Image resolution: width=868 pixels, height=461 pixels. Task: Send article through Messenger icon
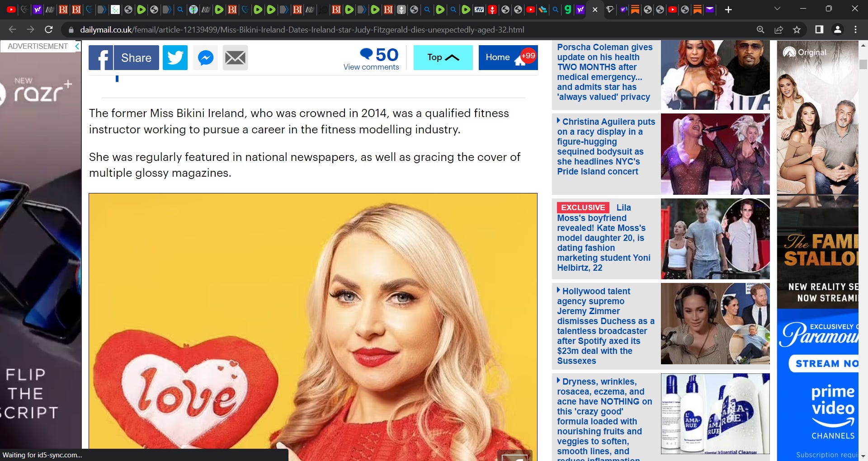pyautogui.click(x=205, y=57)
